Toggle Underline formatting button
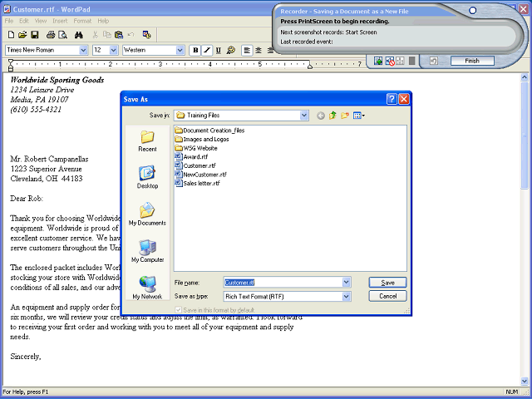The height and width of the screenshot is (399, 532). (x=219, y=50)
